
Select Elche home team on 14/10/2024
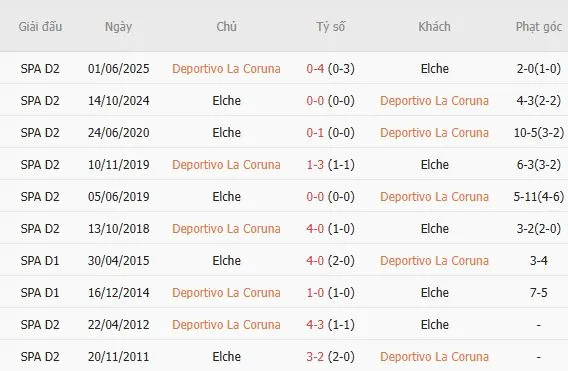point(226,101)
